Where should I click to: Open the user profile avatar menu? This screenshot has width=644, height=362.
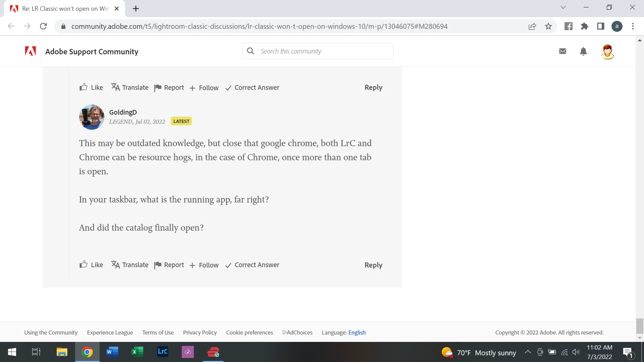[607, 52]
